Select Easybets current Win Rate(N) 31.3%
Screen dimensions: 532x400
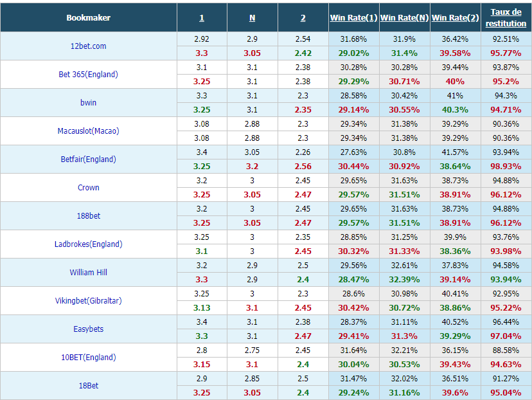(x=404, y=336)
